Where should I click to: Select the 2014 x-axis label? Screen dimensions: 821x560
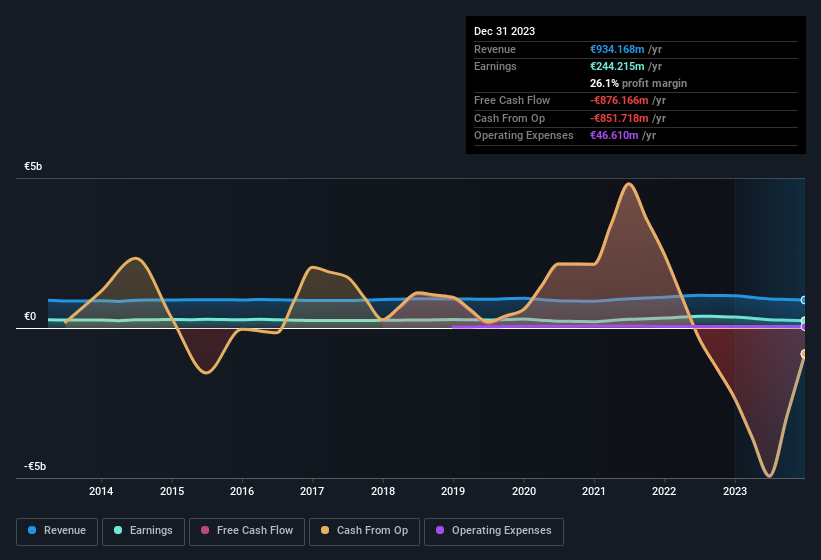(x=101, y=491)
